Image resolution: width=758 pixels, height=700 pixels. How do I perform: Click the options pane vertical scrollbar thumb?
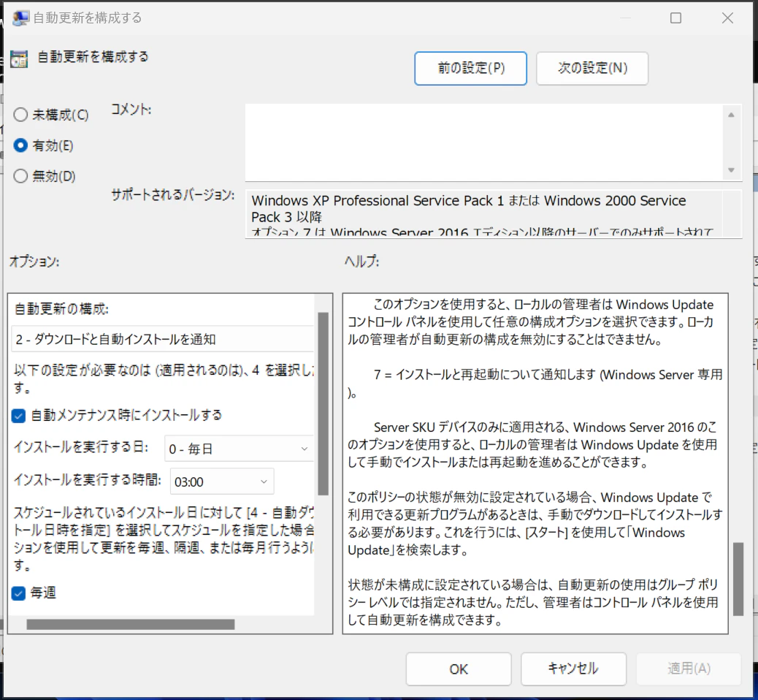[x=324, y=404]
